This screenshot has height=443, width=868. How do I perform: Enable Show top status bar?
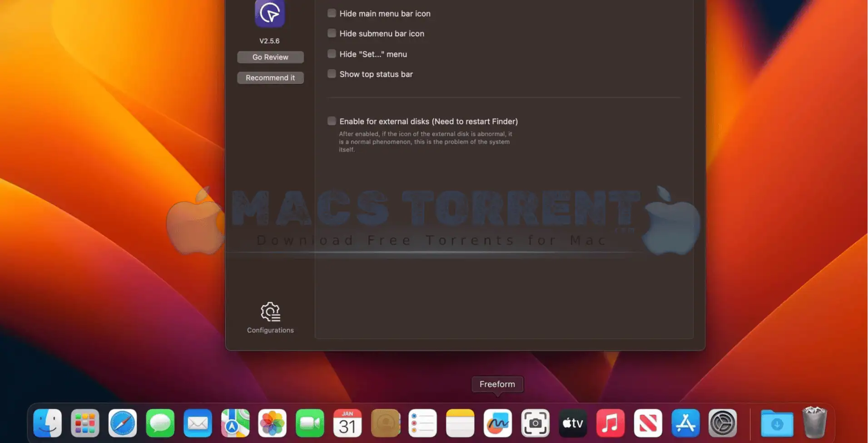(x=332, y=74)
